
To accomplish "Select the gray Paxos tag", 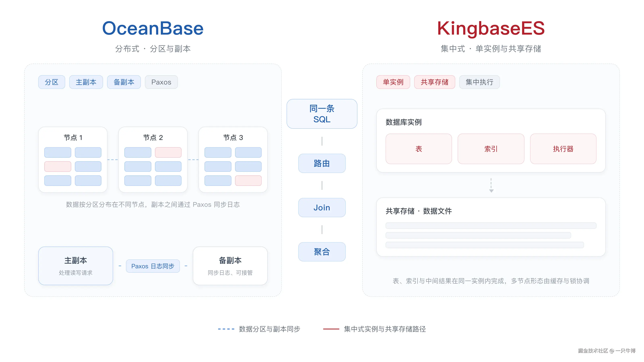I will tap(161, 82).
